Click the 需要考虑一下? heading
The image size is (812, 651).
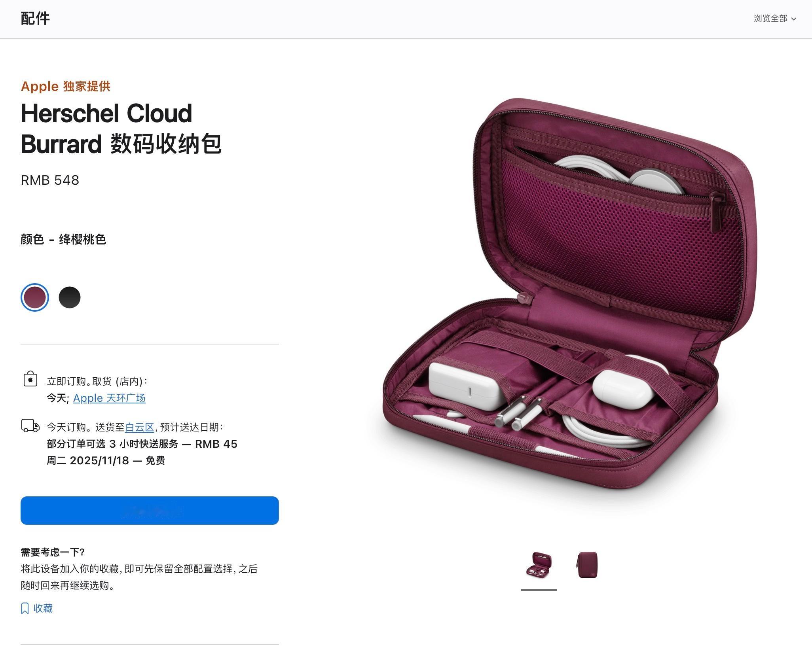(x=53, y=552)
